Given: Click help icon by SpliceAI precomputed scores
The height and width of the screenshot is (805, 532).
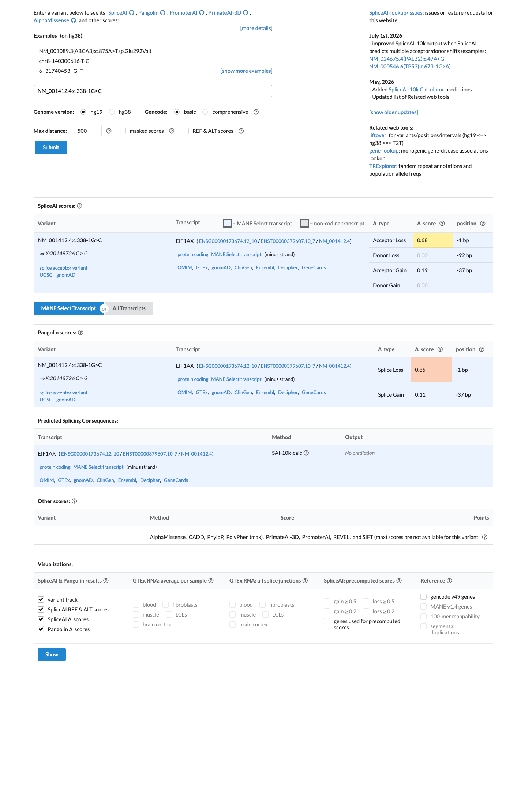Looking at the screenshot, I should pos(399,581).
